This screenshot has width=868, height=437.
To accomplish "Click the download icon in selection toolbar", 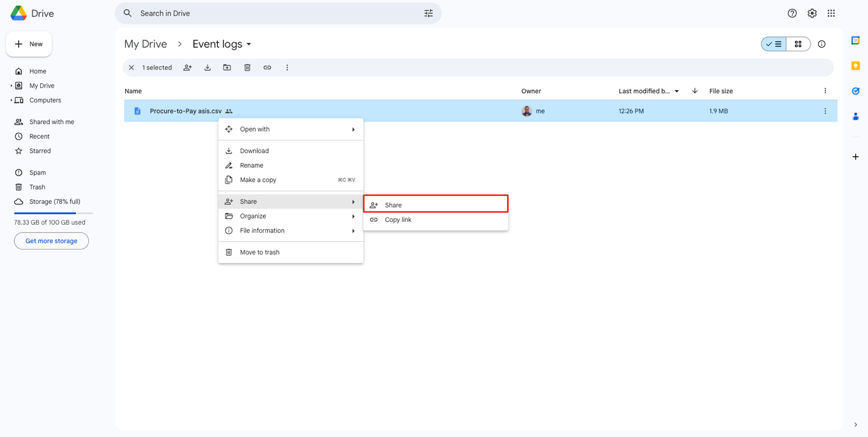I will click(207, 67).
